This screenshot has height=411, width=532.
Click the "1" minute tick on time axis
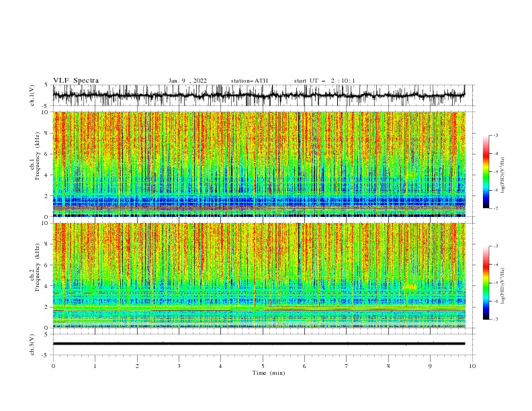pos(95,366)
